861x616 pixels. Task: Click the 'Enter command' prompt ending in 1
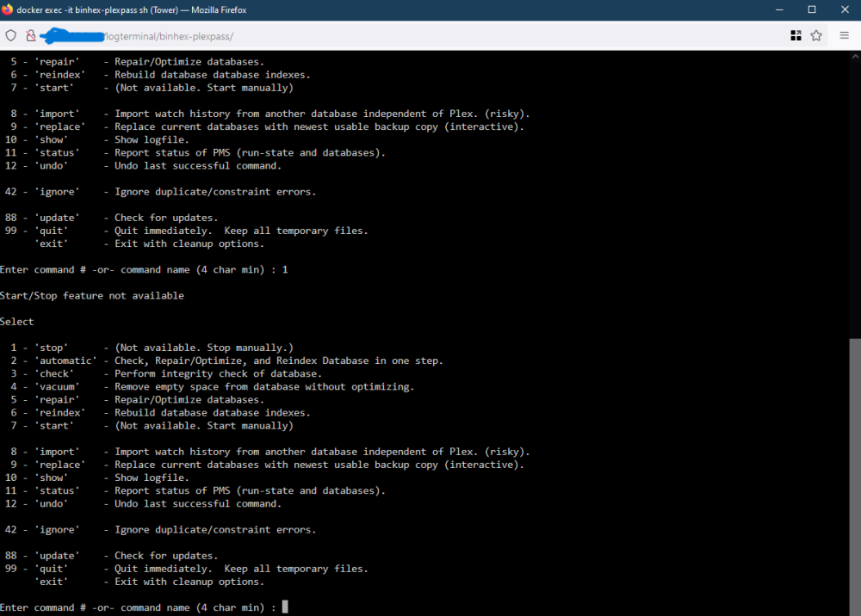point(144,270)
